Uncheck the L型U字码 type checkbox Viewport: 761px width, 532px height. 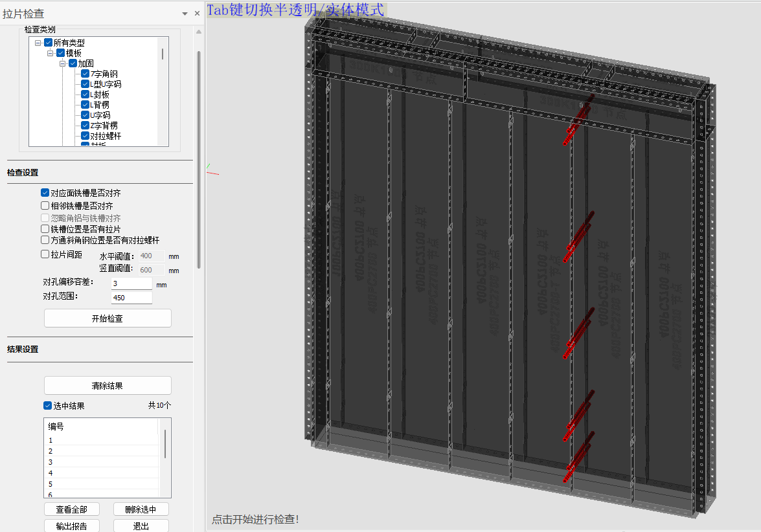pos(85,84)
